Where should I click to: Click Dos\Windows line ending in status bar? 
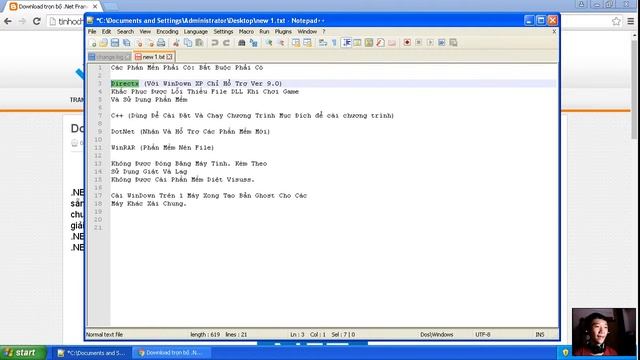click(x=437, y=334)
